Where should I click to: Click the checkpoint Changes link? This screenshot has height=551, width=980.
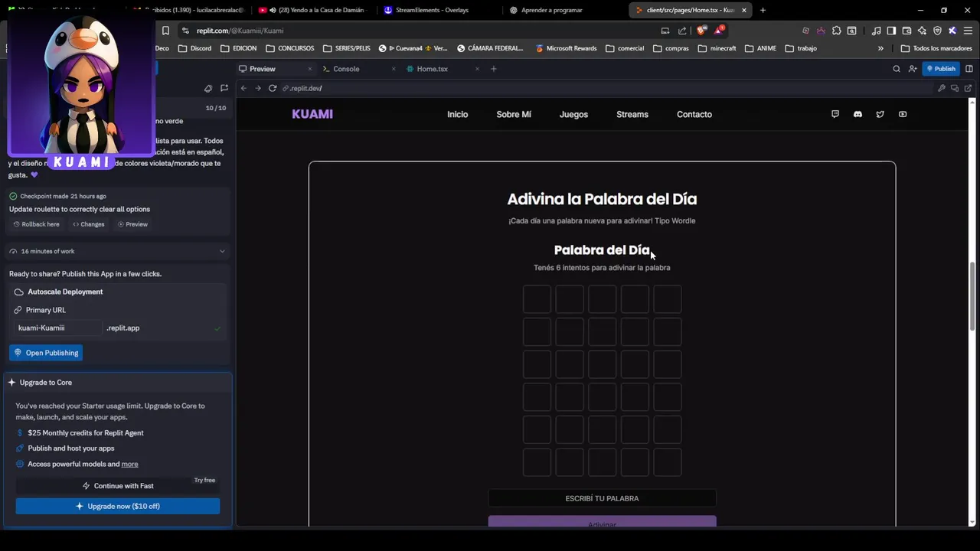pos(88,224)
